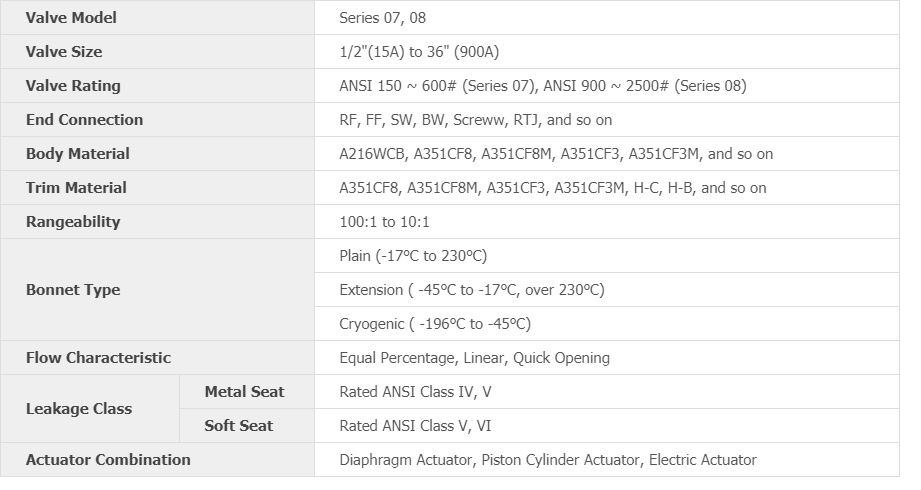Click the Valve Size label
This screenshot has width=921, height=490.
tap(64, 52)
